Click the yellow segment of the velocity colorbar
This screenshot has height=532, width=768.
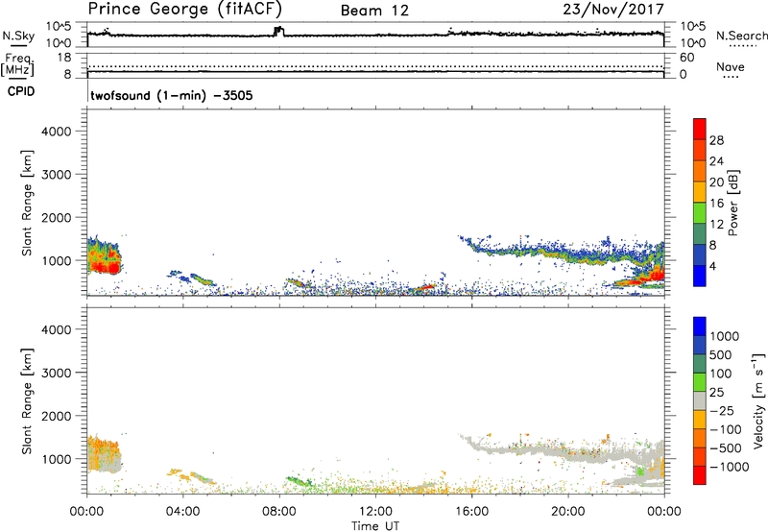pyautogui.click(x=700, y=420)
